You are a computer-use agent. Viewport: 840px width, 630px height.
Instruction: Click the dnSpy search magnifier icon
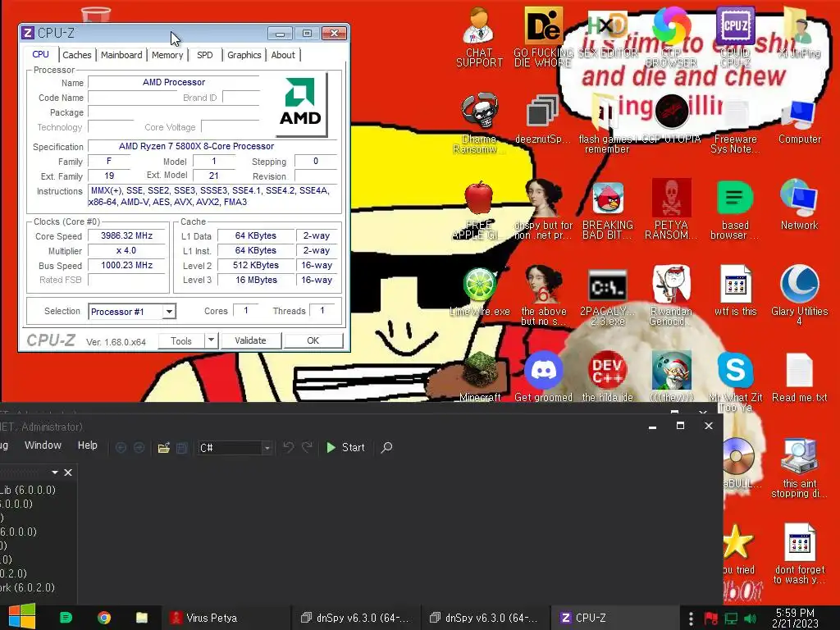[386, 447]
